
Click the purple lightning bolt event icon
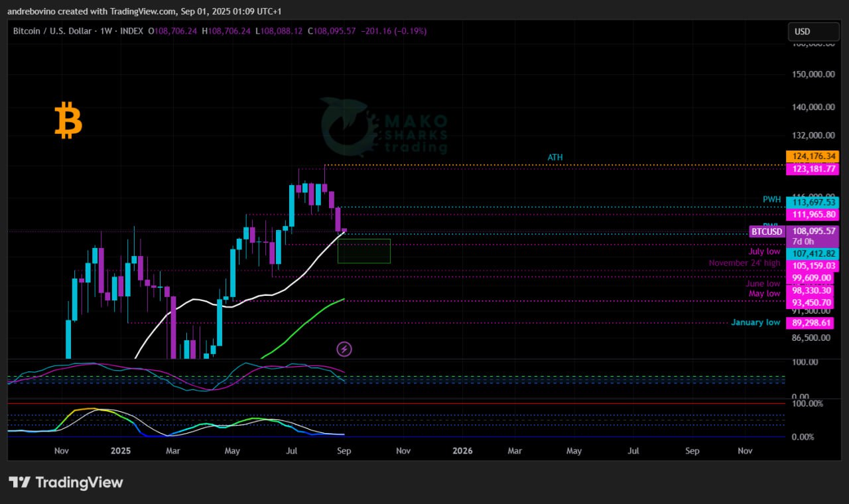344,349
